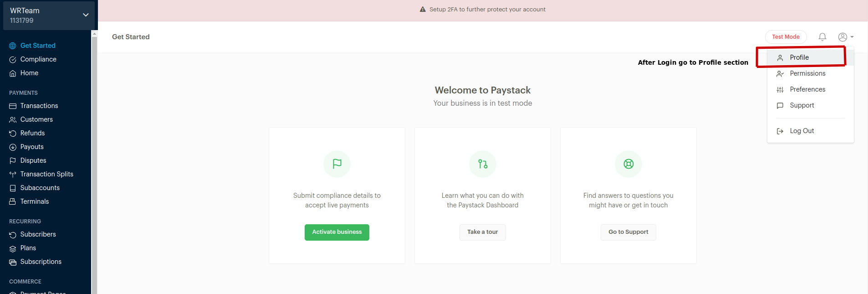868x294 pixels.
Task: Click the Subaccounts square icon
Action: tap(13, 188)
